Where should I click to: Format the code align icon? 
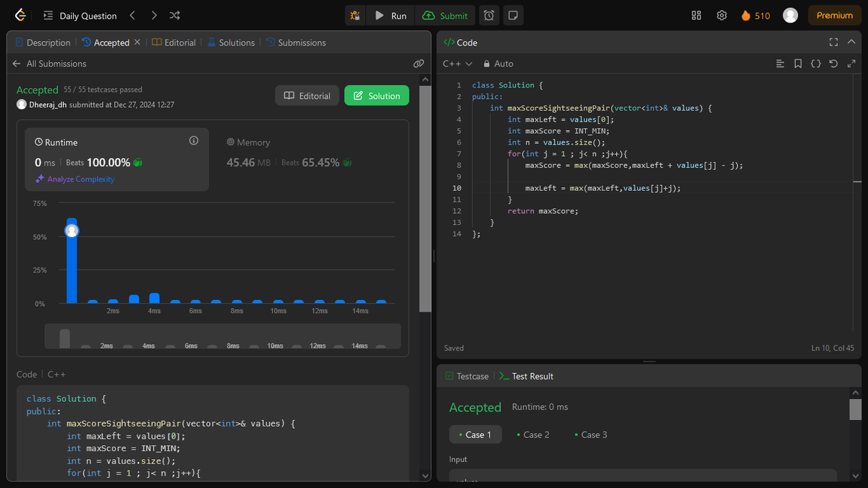(x=780, y=64)
